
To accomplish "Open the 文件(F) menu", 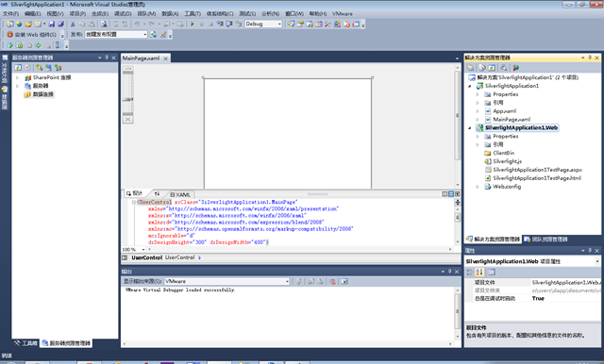I will (x=10, y=13).
